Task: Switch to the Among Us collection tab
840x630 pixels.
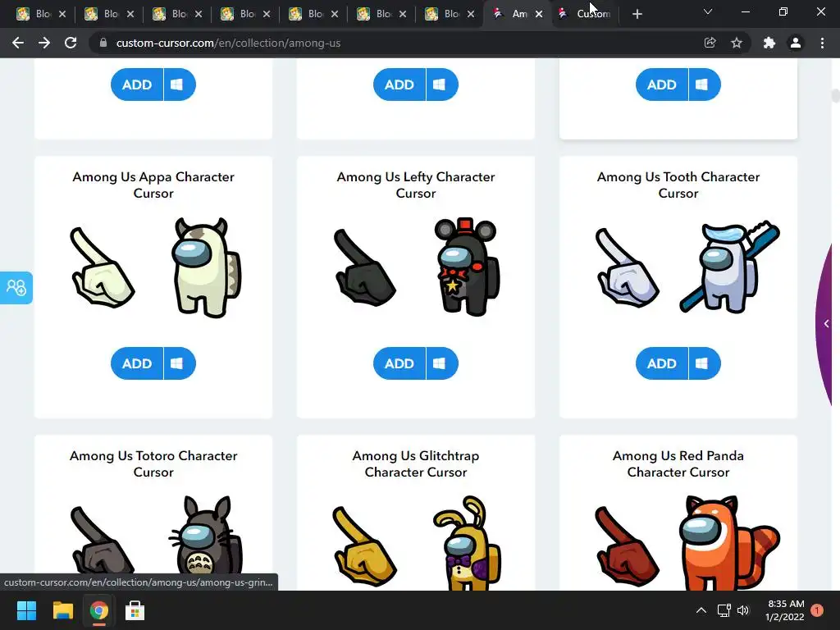Action: [x=512, y=14]
